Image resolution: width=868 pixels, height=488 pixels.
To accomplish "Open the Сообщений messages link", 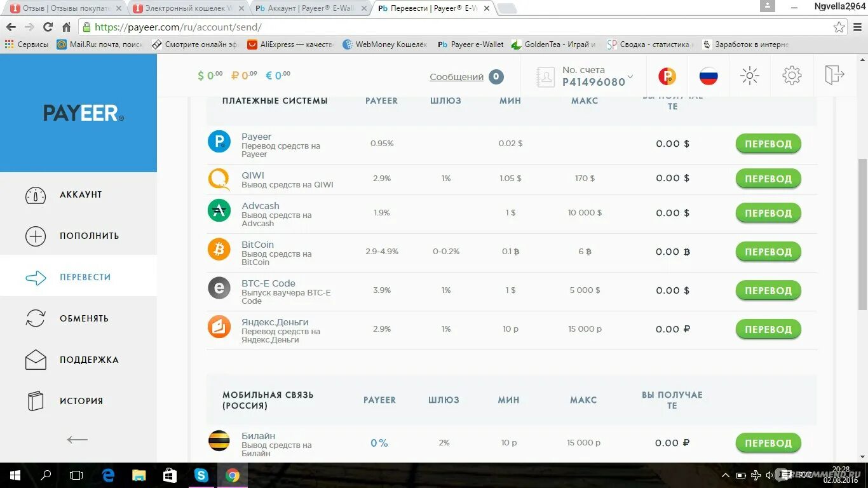I will click(456, 77).
